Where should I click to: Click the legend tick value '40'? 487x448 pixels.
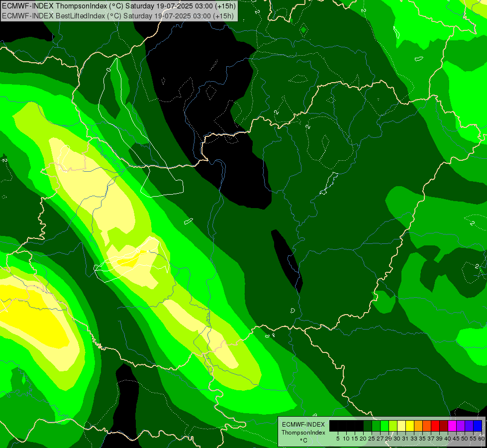448,439
